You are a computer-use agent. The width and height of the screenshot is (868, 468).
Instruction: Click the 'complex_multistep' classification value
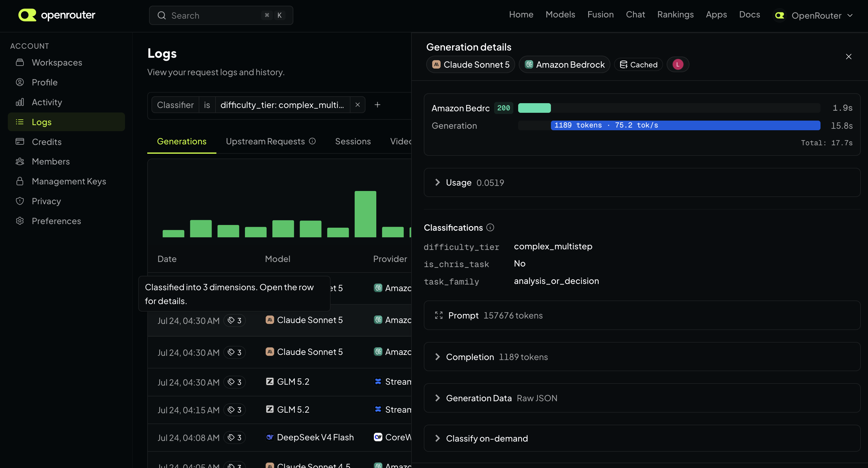point(553,246)
